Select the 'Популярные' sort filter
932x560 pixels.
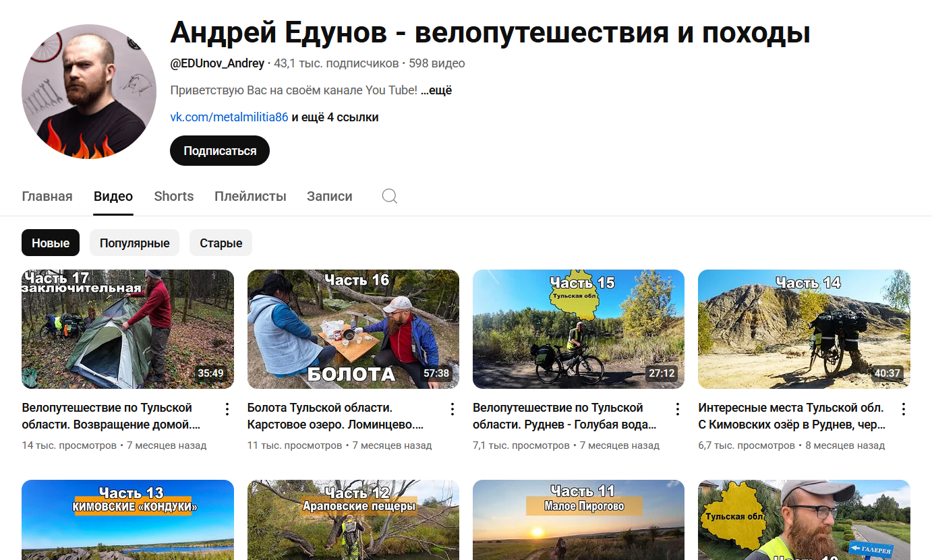[135, 243]
